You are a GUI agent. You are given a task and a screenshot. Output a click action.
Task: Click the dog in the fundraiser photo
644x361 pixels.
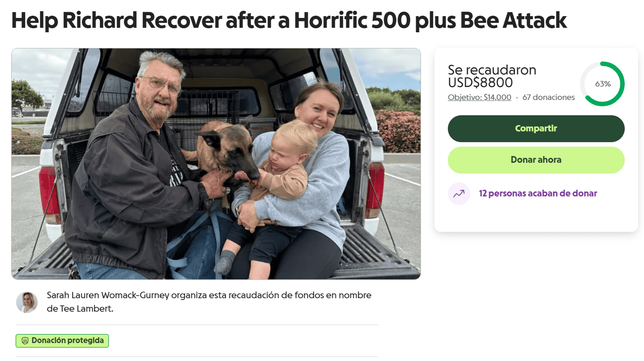(x=224, y=152)
